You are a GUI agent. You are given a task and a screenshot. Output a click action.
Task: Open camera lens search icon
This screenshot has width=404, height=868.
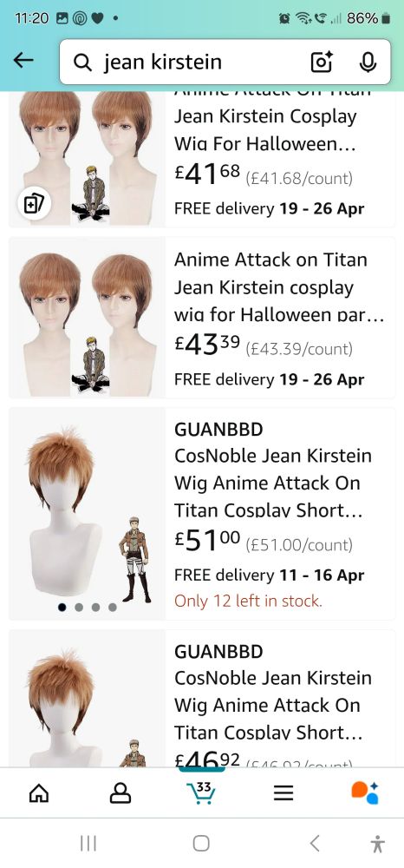[321, 62]
